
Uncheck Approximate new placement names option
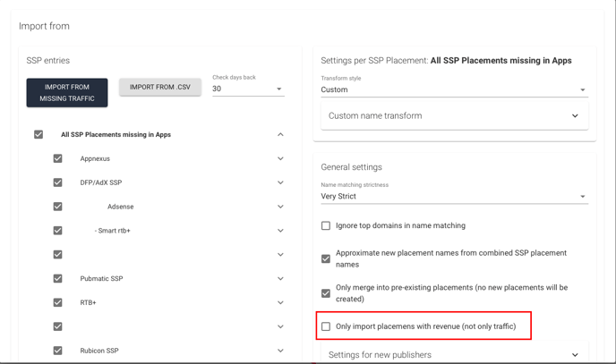[326, 258]
